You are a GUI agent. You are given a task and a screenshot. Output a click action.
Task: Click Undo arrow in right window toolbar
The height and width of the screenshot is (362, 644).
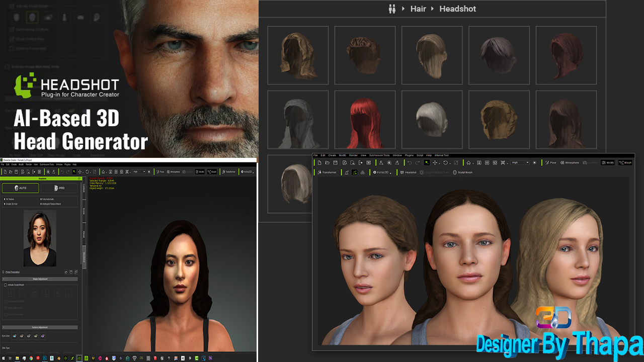[410, 162]
